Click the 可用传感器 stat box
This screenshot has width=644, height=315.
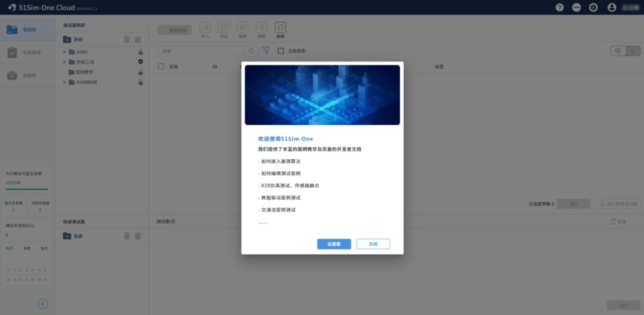(x=40, y=206)
